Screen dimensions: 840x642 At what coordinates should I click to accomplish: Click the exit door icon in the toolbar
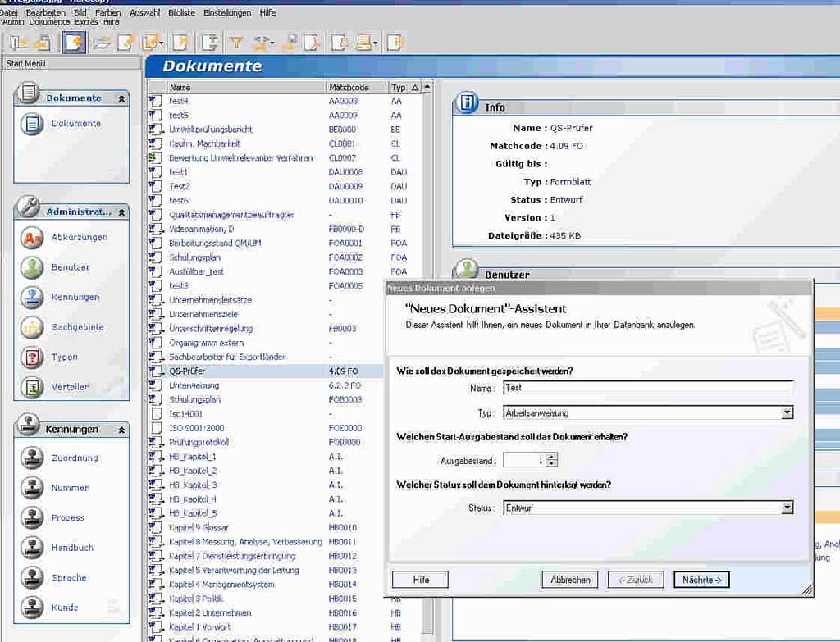pos(18,43)
